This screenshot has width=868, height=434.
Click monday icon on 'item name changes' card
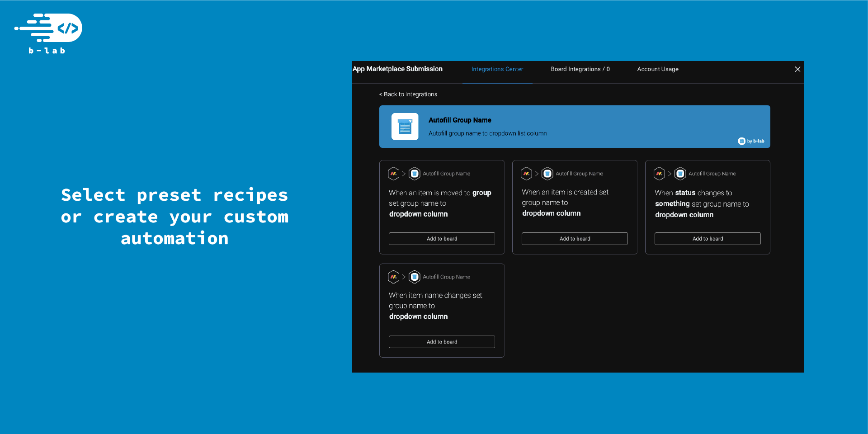click(394, 277)
